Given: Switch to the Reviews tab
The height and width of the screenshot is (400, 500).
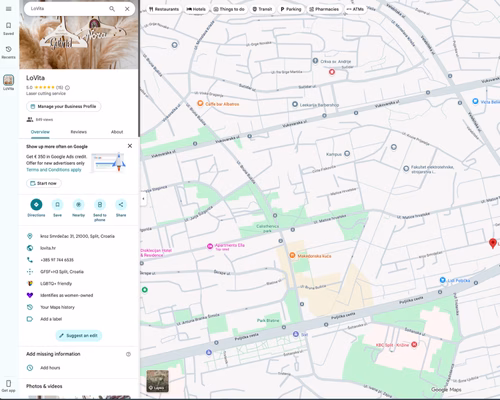Looking at the screenshot, I should tap(79, 132).
